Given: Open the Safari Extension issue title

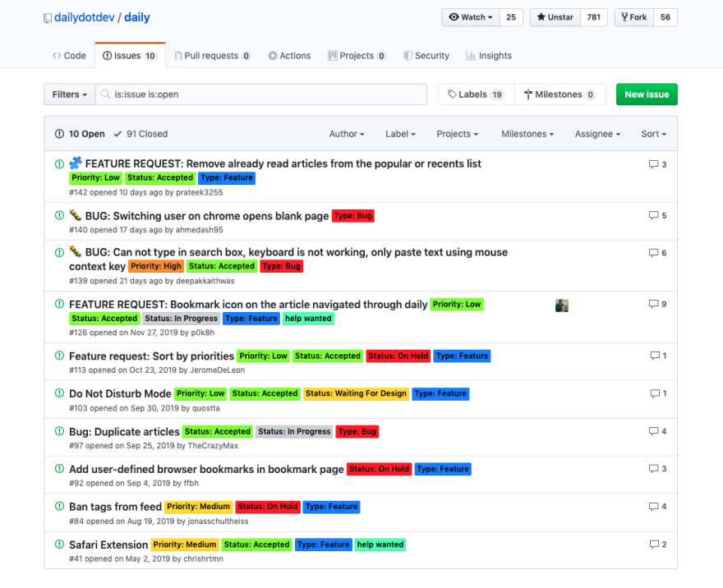Looking at the screenshot, I should [x=108, y=544].
